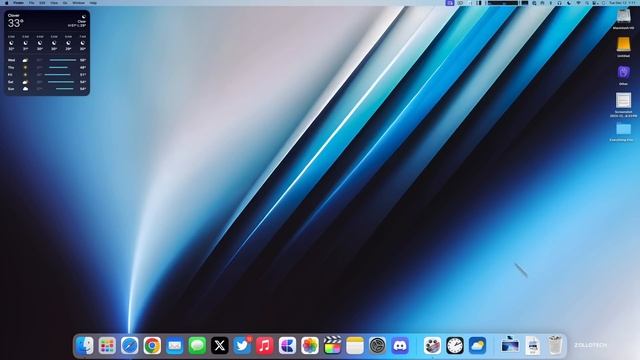Open the Apple menu
Screen dimensions: 640x360
pos(6,3)
